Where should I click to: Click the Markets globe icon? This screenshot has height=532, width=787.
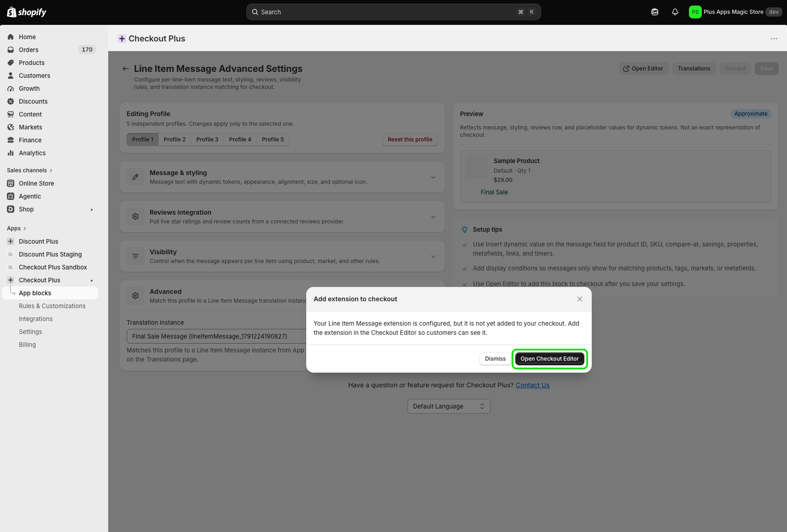click(11, 127)
